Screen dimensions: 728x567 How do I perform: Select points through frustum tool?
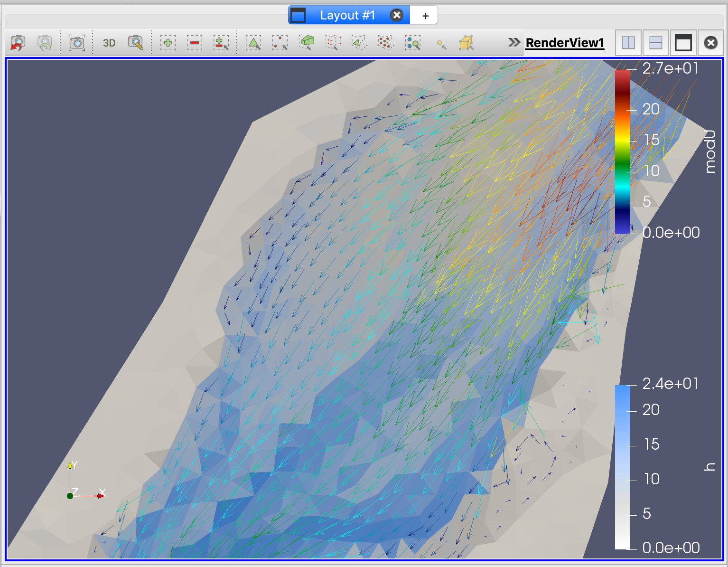333,43
